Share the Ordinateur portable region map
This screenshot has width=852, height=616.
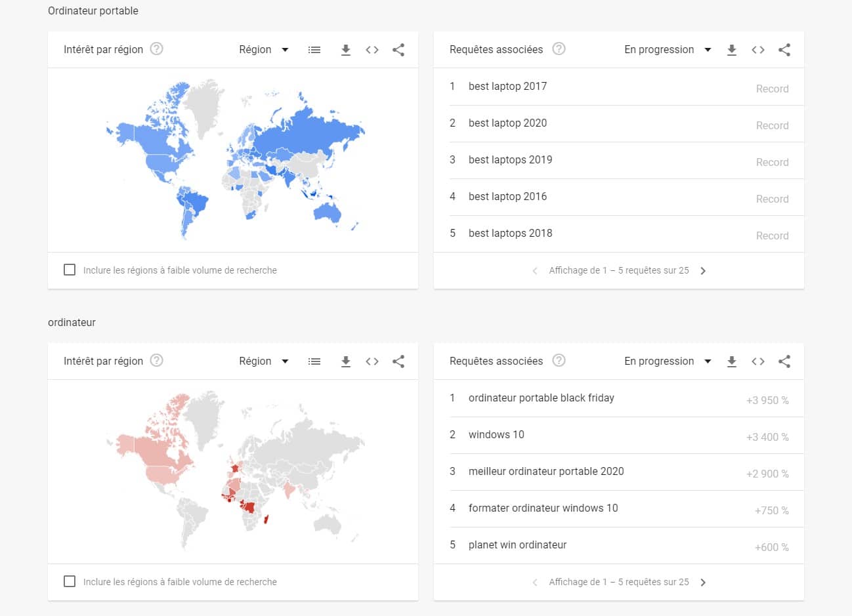(398, 50)
